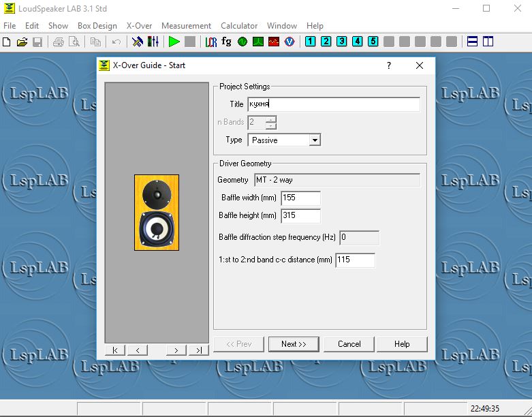Click the status bar clock 22:49:35

(x=484, y=409)
